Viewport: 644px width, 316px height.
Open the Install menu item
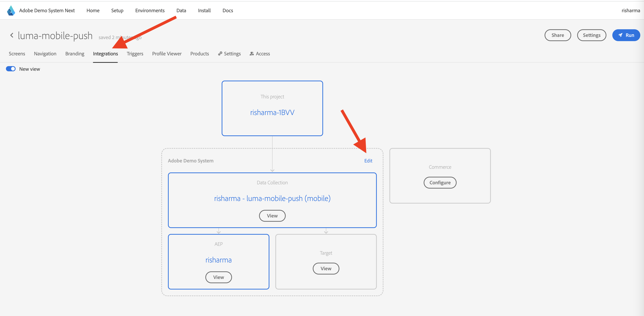[204, 11]
